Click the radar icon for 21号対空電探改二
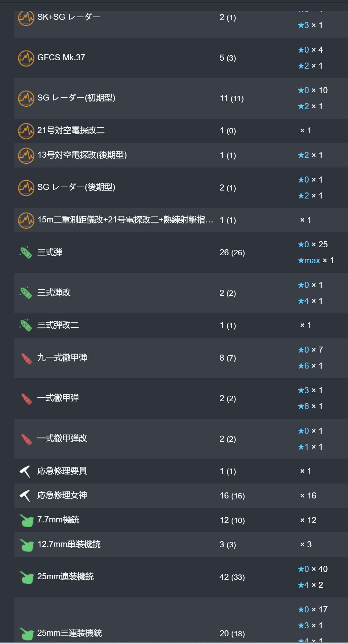The width and height of the screenshot is (348, 644). tap(26, 131)
